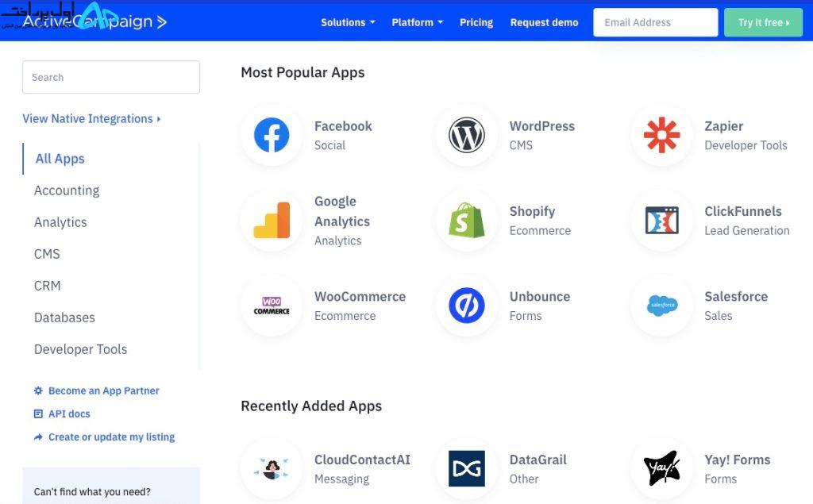Select the Zapier asterisk logo icon
813x504 pixels.
[x=661, y=135]
